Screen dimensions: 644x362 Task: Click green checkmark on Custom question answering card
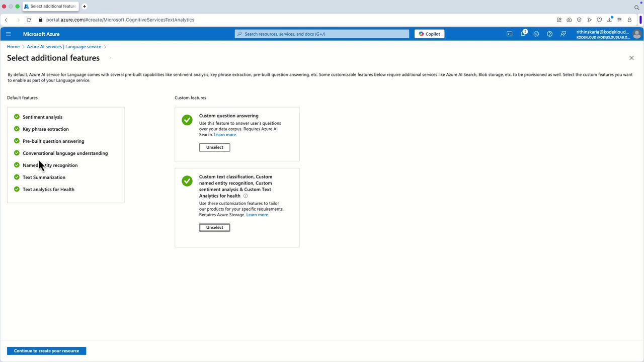(x=187, y=120)
